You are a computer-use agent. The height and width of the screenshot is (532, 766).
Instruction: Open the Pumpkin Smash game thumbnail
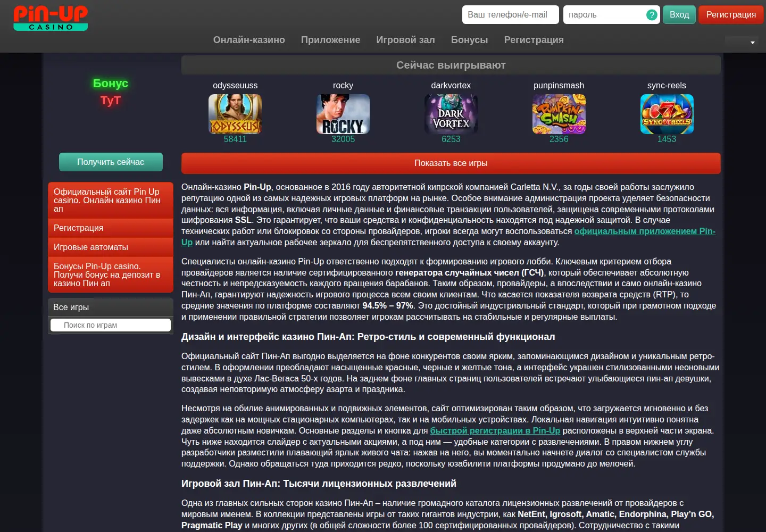559,114
